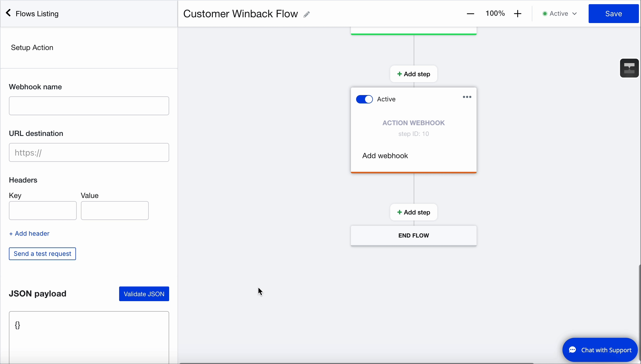Add a new header row

tap(29, 234)
